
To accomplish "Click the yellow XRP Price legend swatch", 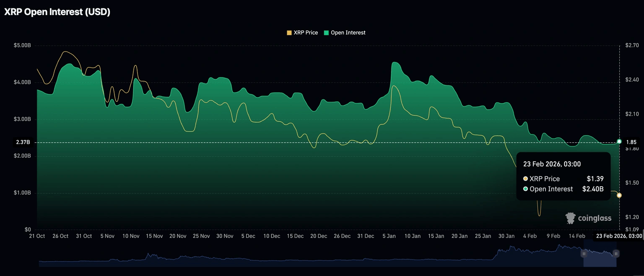I will pos(289,33).
